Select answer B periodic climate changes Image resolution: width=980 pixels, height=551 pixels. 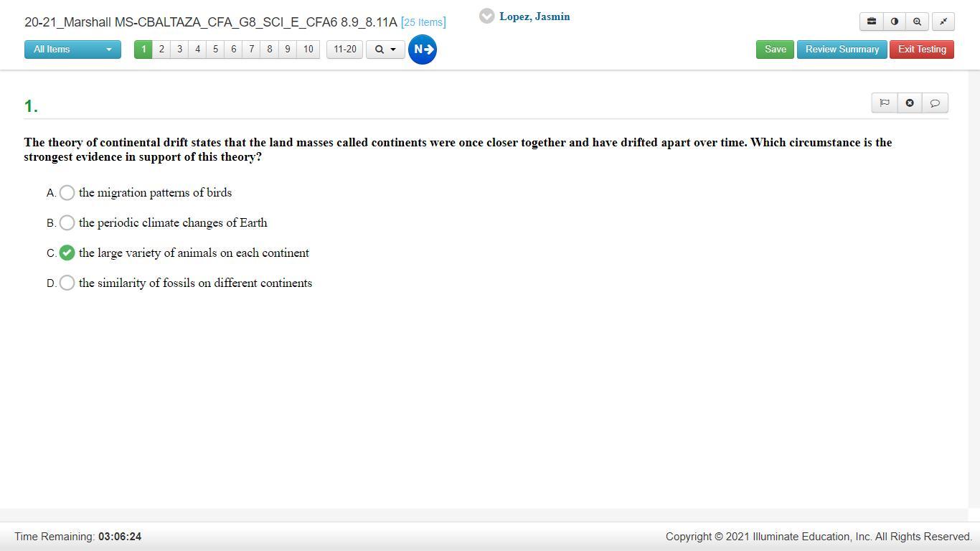[x=67, y=223]
